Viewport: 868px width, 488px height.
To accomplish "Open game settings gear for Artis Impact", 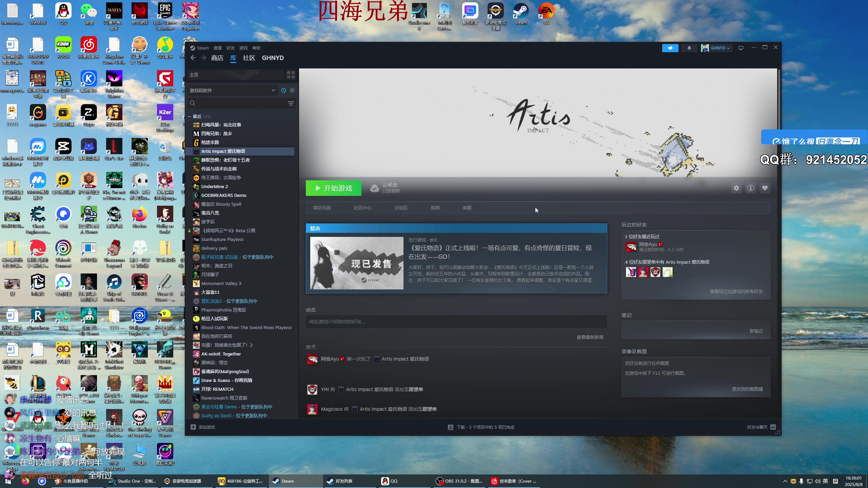I will point(736,188).
